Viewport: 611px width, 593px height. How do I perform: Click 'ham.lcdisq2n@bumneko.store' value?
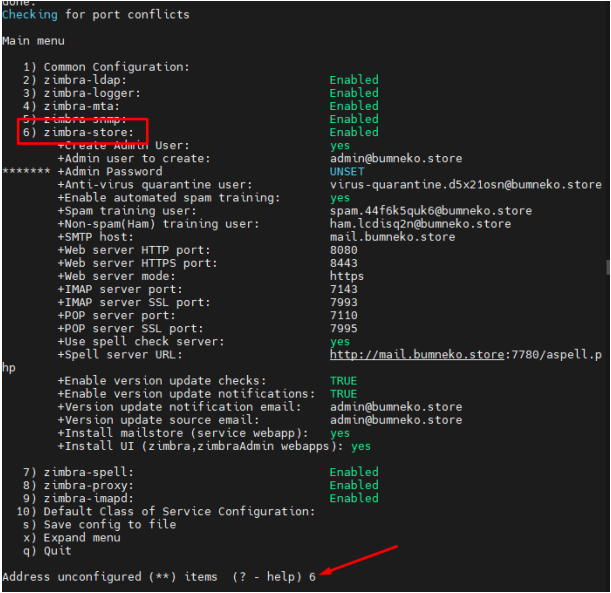point(420,224)
